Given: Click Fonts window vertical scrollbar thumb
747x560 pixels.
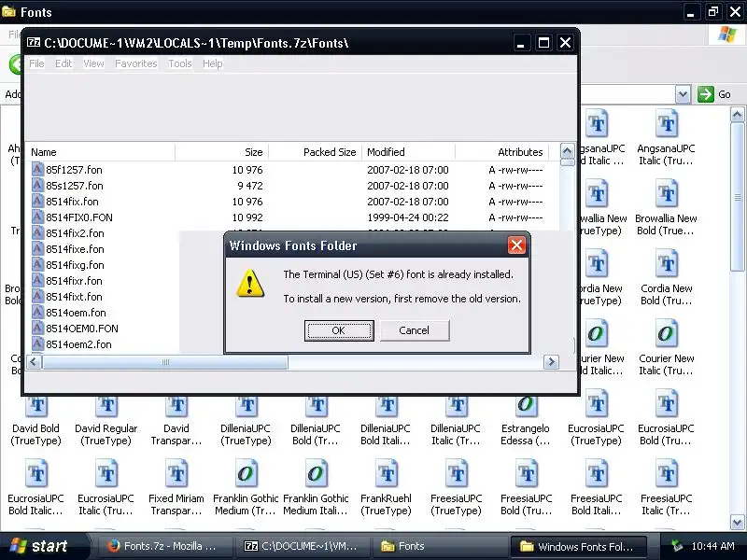Looking at the screenshot, I should [x=738, y=197].
